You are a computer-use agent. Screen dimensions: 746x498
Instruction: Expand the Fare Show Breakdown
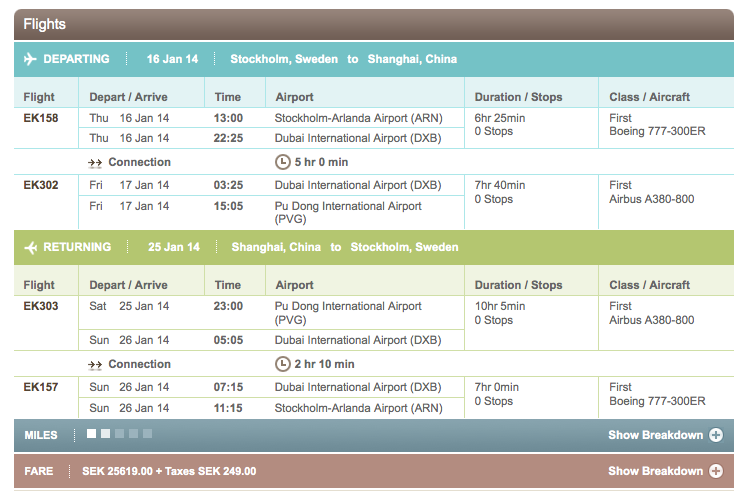point(656,471)
